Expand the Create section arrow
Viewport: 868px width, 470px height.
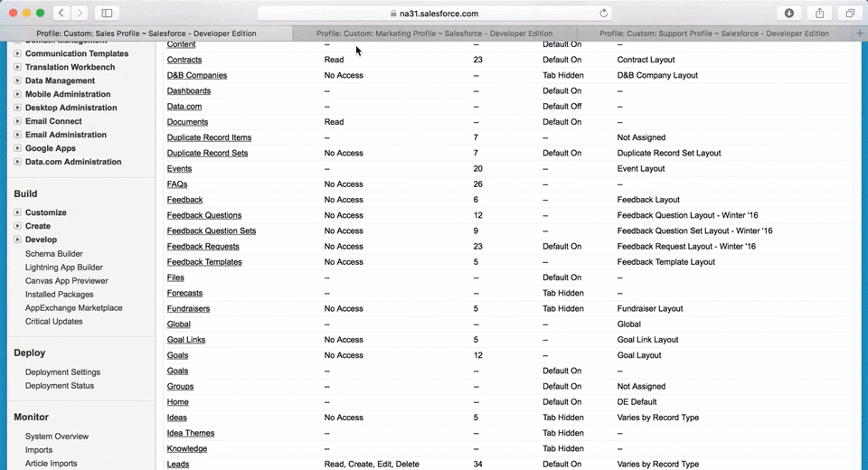pos(18,226)
